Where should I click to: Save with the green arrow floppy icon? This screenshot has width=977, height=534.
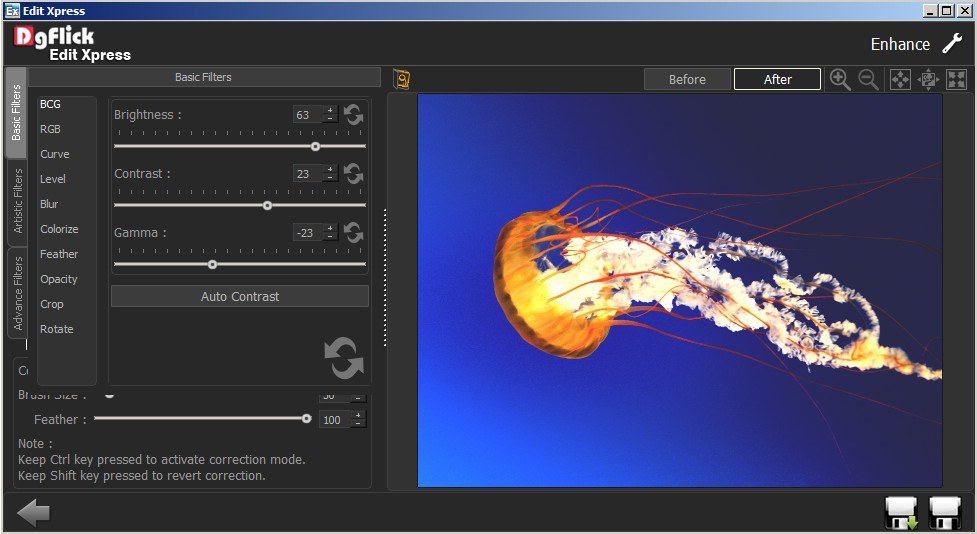(x=901, y=513)
